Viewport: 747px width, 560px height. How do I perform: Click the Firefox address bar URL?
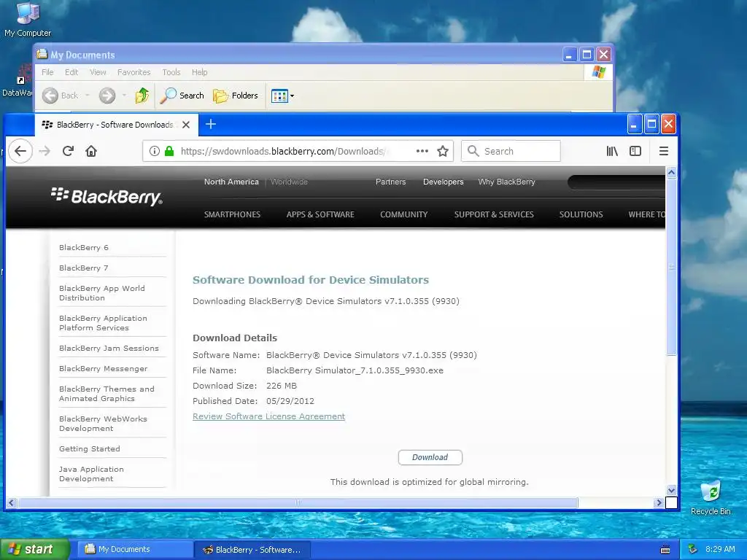[284, 151]
